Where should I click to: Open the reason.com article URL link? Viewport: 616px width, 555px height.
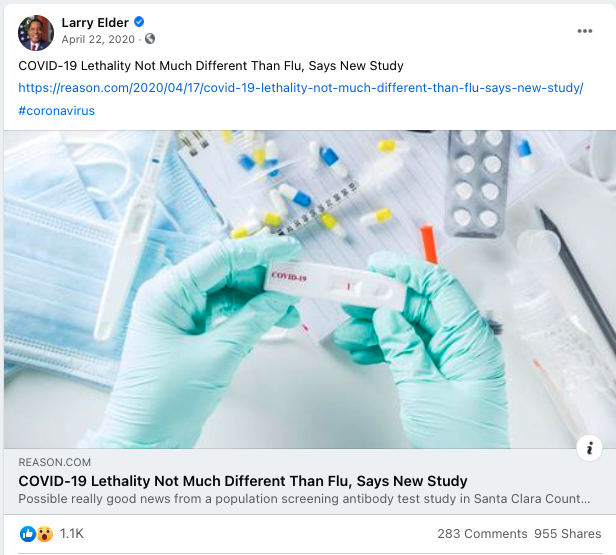(x=300, y=88)
